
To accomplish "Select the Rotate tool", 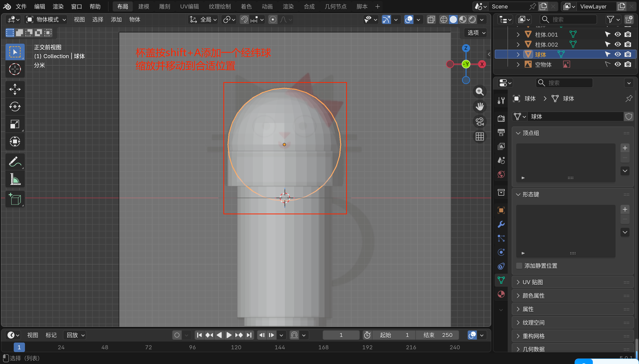I will pyautogui.click(x=15, y=107).
